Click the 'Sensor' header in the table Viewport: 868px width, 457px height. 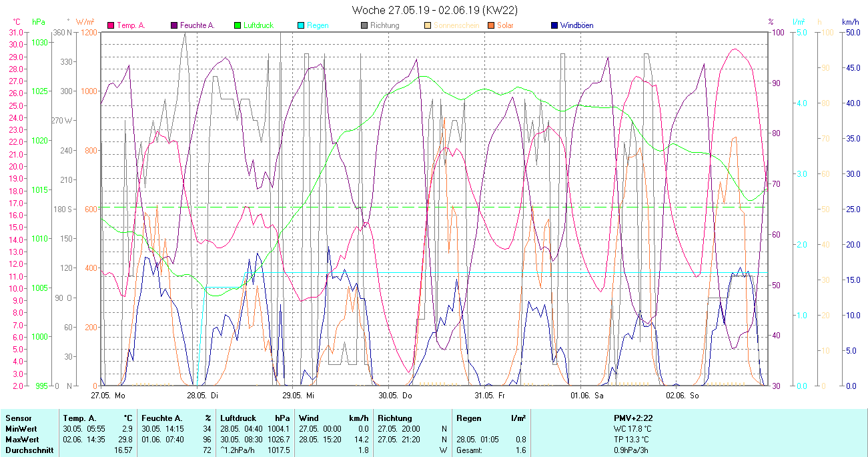click(19, 418)
